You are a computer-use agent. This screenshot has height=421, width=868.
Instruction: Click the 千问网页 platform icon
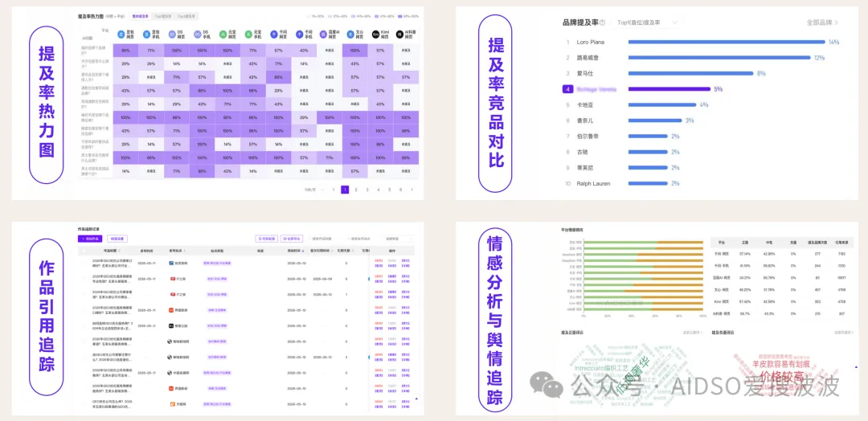click(274, 35)
